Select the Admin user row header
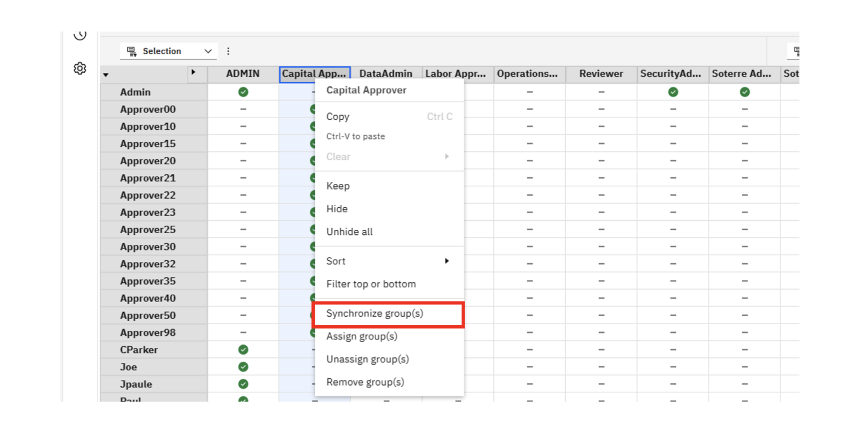Image resolution: width=868 pixels, height=433 pixels. point(154,92)
